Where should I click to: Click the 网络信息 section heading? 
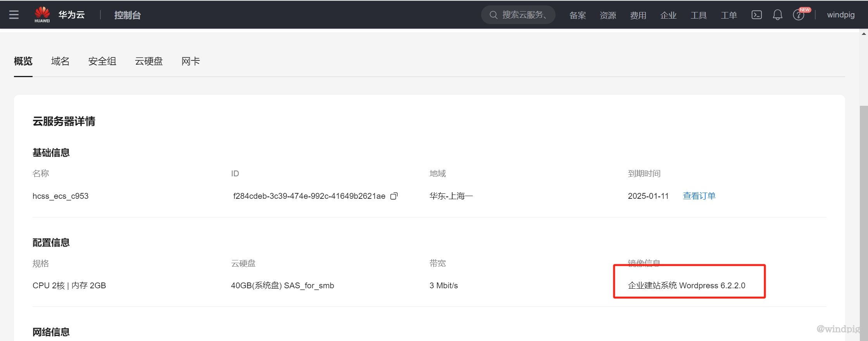[51, 332]
